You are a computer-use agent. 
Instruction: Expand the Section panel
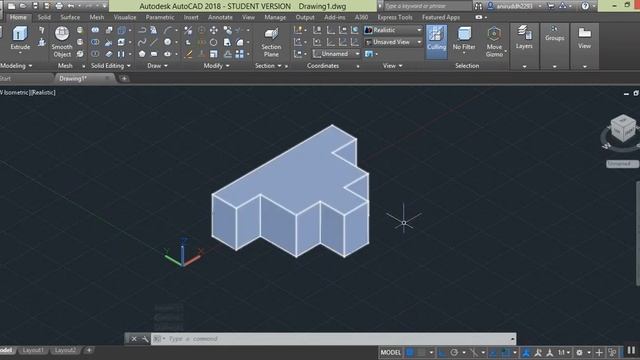coord(268,66)
